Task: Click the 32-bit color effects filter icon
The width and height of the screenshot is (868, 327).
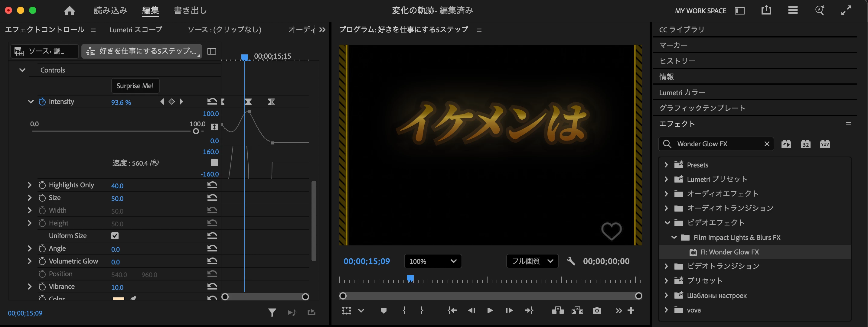Action: [x=805, y=144]
